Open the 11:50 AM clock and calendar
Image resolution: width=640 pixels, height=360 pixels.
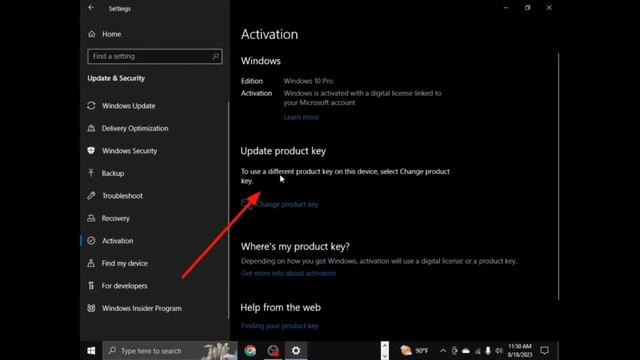coord(520,351)
